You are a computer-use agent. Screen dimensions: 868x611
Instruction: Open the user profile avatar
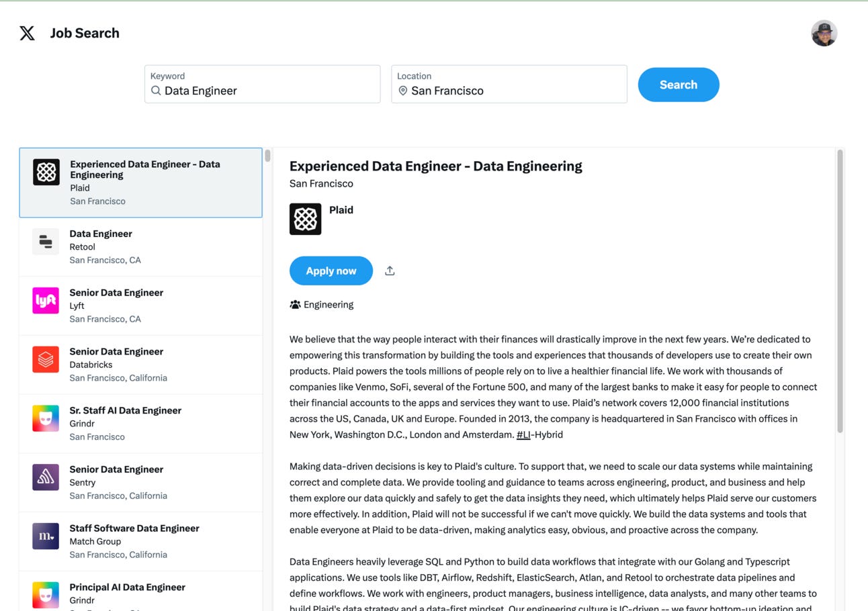(x=824, y=33)
